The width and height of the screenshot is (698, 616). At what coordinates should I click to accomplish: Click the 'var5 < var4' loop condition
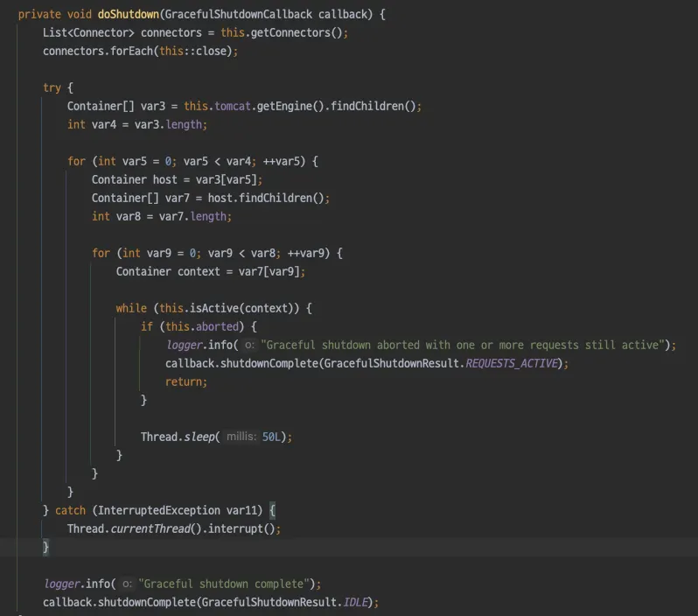tap(217, 161)
